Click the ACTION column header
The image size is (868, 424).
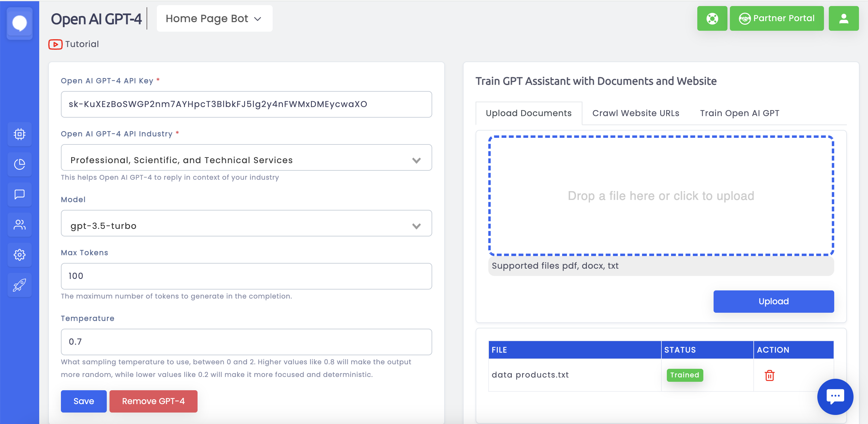coord(794,350)
